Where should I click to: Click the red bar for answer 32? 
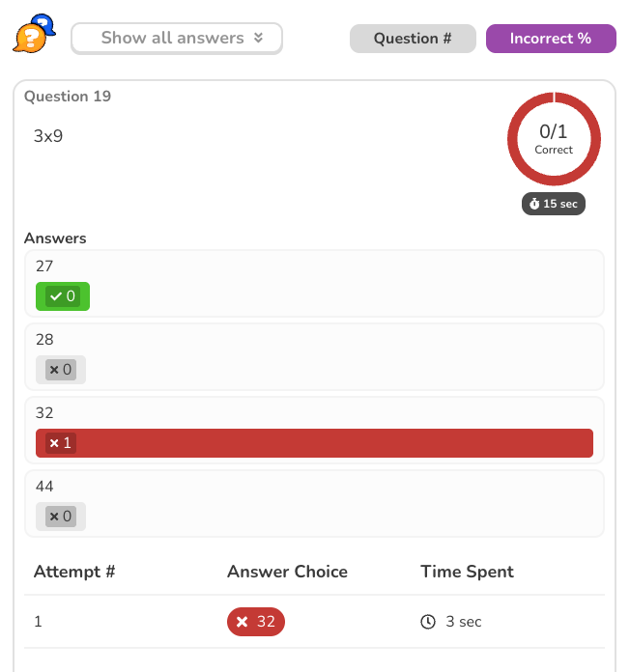pyautogui.click(x=314, y=443)
